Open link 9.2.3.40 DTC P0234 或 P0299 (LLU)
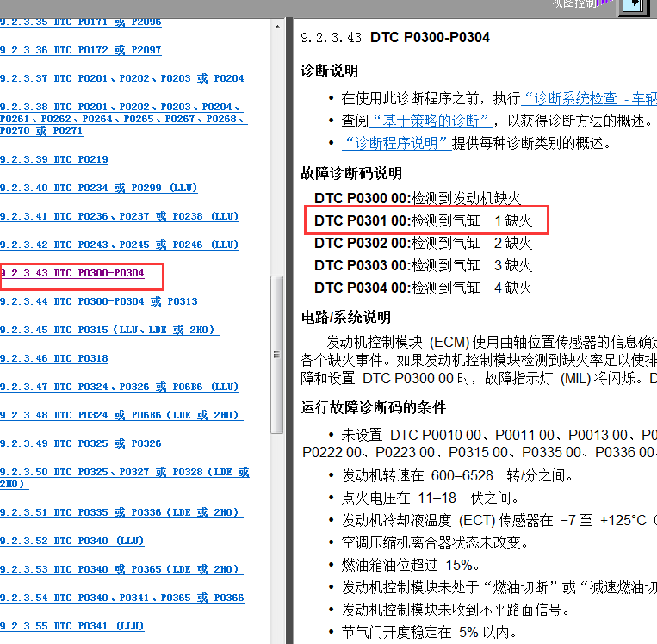This screenshot has width=657, height=644. pyautogui.click(x=98, y=188)
